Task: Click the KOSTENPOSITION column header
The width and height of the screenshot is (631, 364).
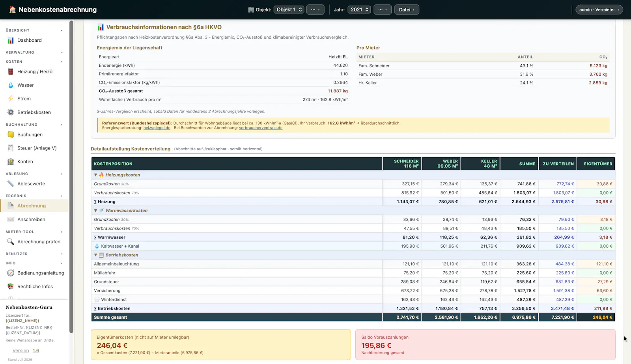Action: [x=237, y=164]
